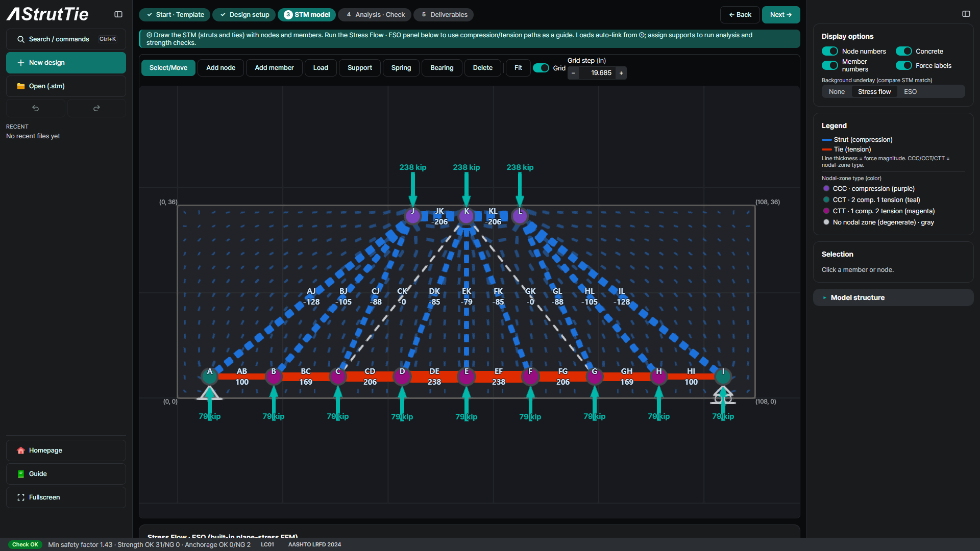Click the undo arrow icon
The image size is (980, 551).
[x=36, y=108]
